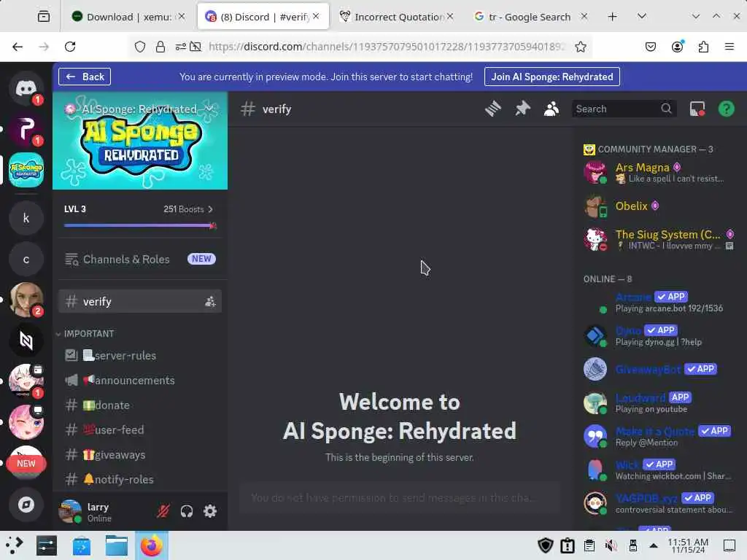Viewport: 747px width, 560px height.
Task: Unmute the microphone in user panel
Action: [x=163, y=511]
